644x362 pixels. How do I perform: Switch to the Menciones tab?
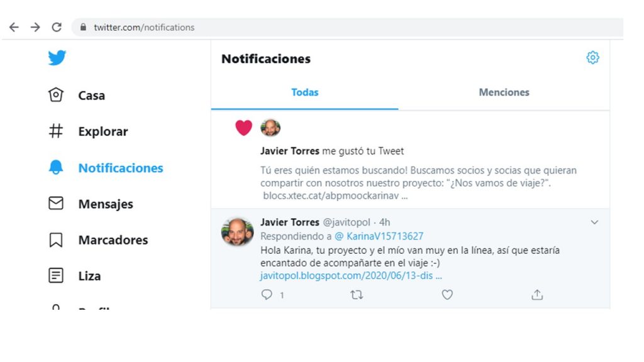[504, 92]
